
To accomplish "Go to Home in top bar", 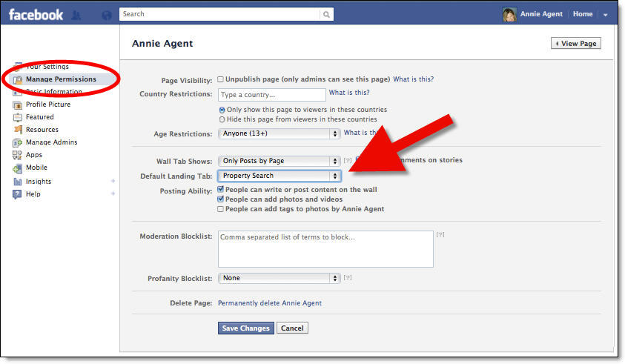I will [x=583, y=14].
